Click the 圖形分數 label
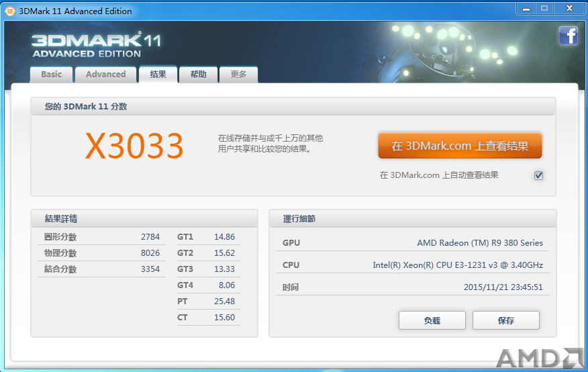The image size is (588, 372). point(60,237)
